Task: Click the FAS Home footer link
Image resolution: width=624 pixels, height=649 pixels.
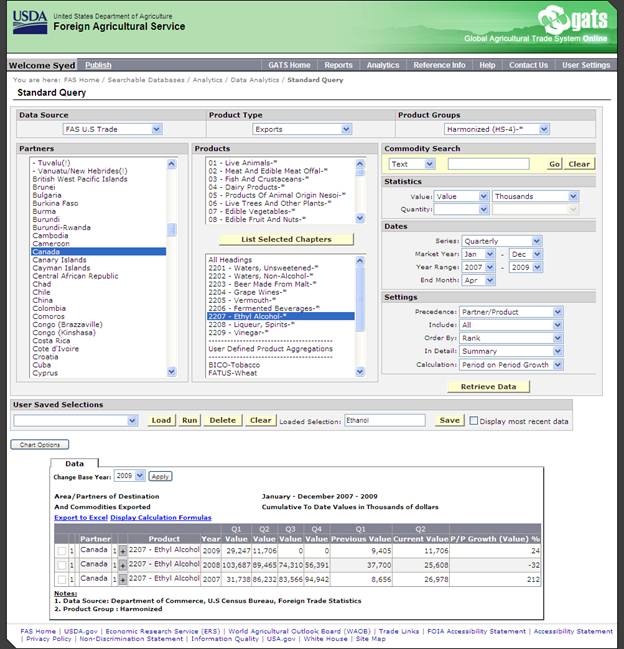Action: tap(38, 631)
